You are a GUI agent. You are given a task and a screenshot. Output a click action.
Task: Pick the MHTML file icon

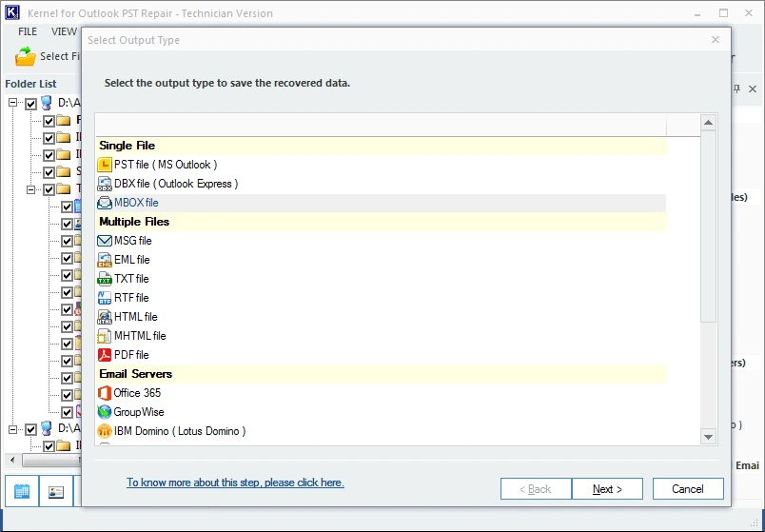(105, 336)
